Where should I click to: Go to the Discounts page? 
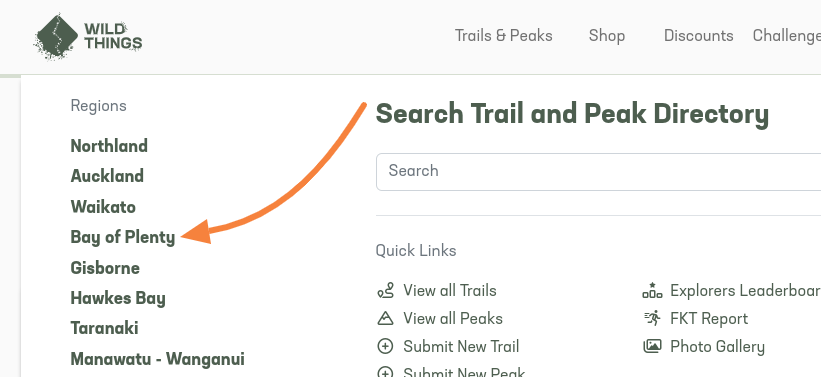pyautogui.click(x=698, y=36)
